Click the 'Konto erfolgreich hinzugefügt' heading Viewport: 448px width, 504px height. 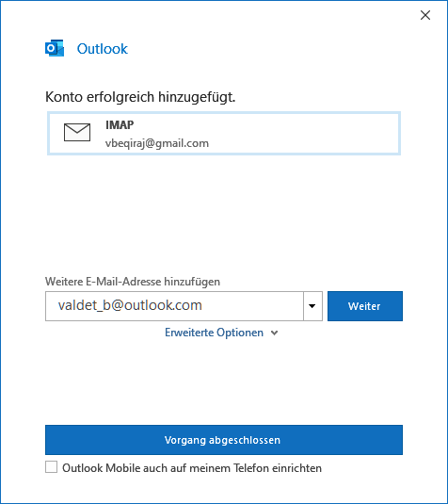[140, 97]
